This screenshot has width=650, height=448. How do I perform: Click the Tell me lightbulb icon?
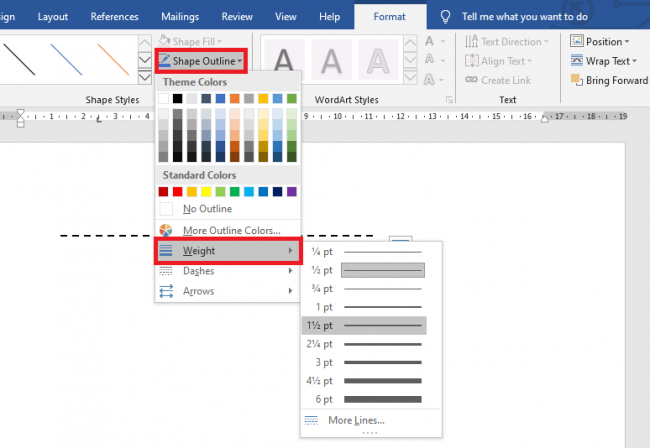(446, 17)
